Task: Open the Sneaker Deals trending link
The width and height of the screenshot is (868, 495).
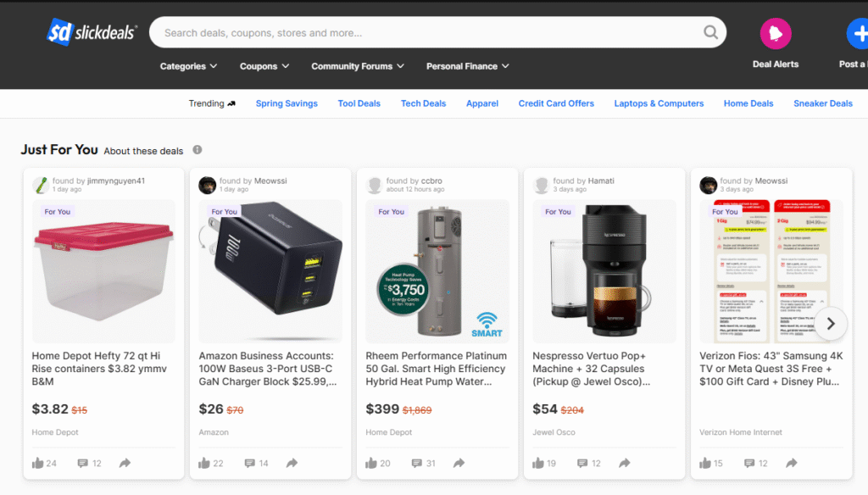Action: point(823,103)
